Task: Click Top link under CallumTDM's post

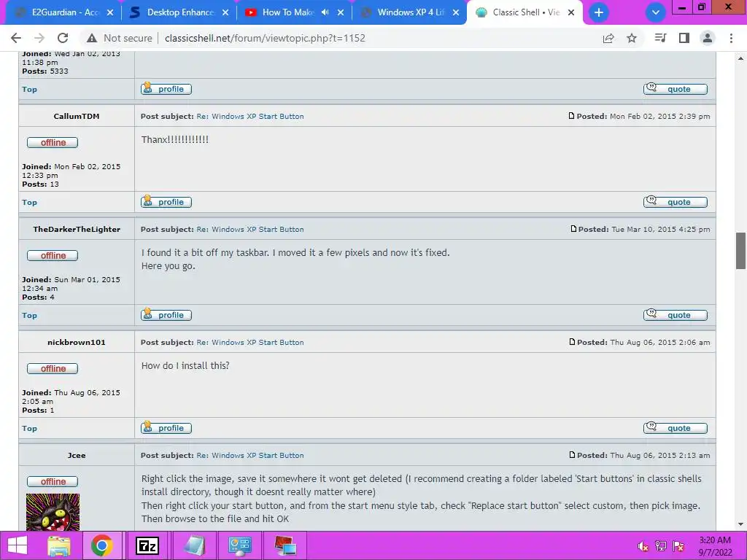Action: pyautogui.click(x=29, y=203)
